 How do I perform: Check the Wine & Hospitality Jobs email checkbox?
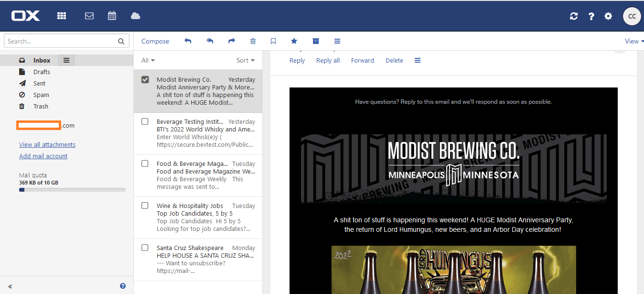(x=145, y=206)
